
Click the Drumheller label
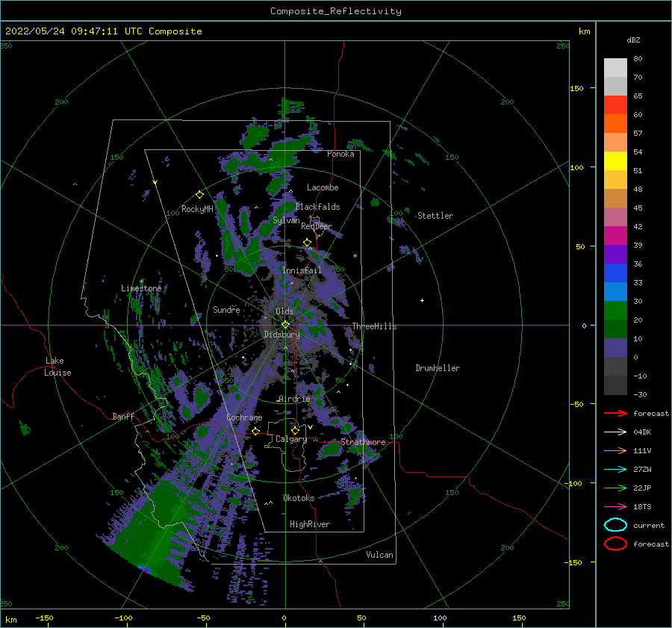click(438, 368)
